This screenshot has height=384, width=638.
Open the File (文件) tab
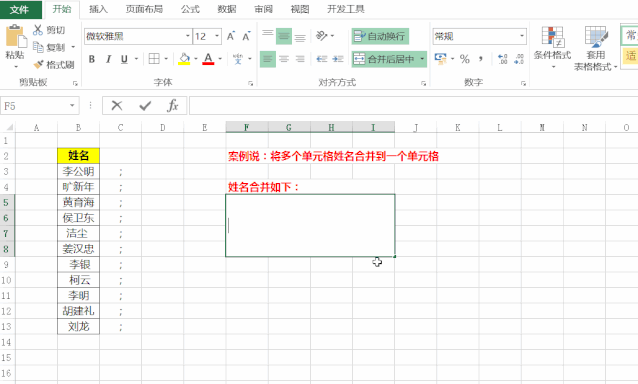[x=20, y=9]
